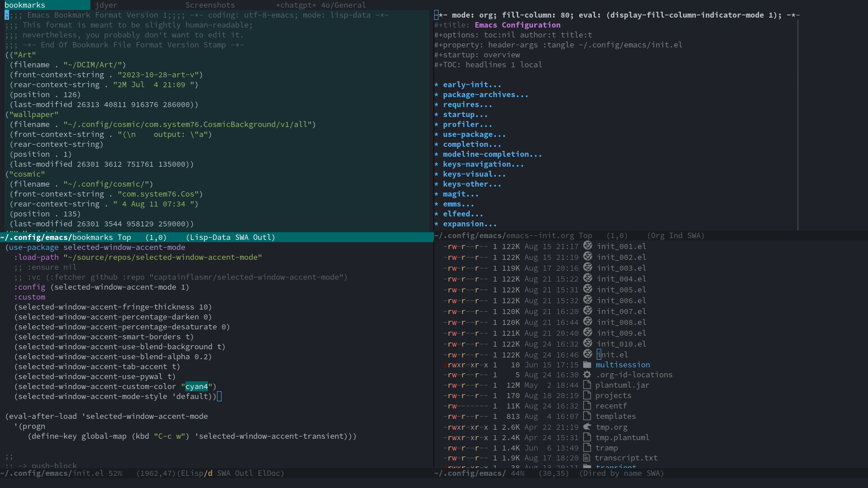Open init_005.el from the dired list
Viewport: 868px width, 488px height.
pos(621,290)
